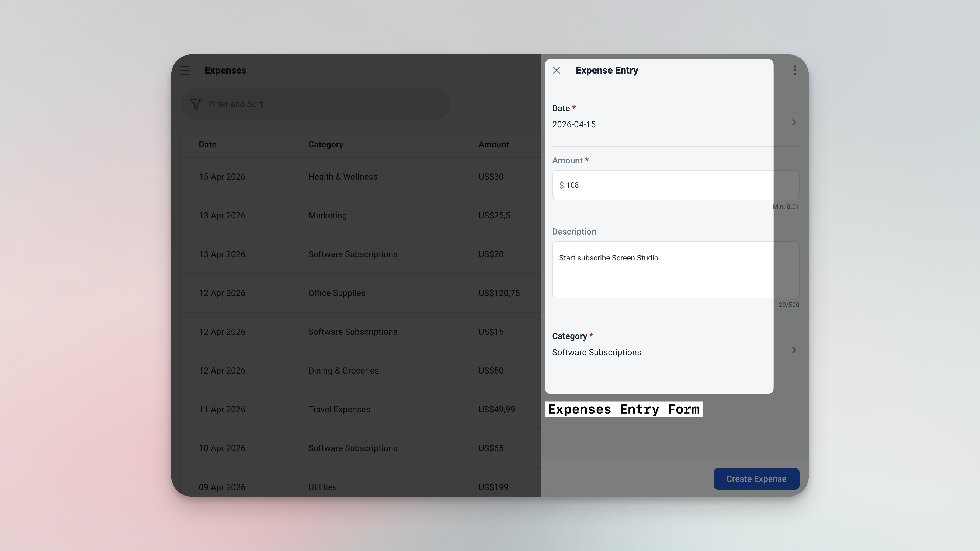The width and height of the screenshot is (980, 551).
Task: Click the US$20 Software Subscriptions amount
Action: [491, 254]
